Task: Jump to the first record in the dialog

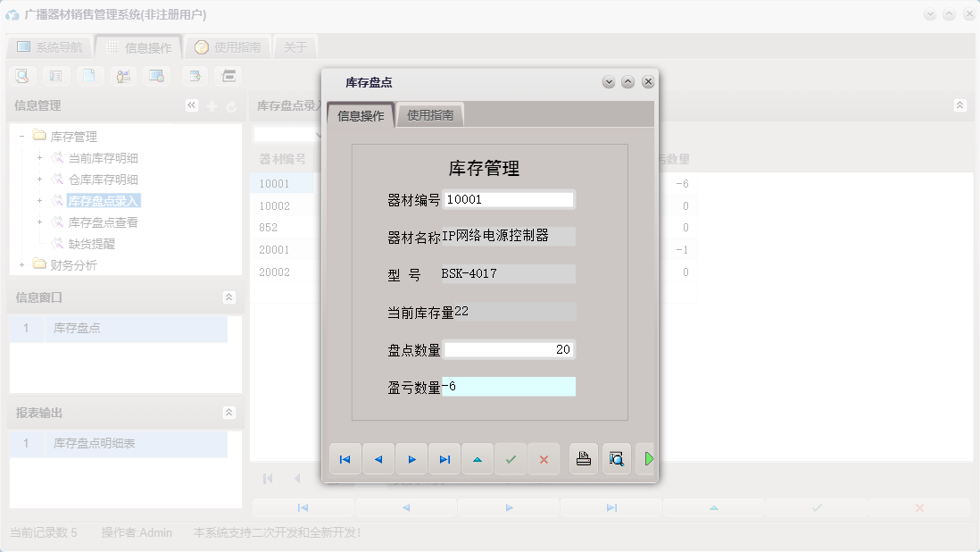Action: (x=345, y=459)
